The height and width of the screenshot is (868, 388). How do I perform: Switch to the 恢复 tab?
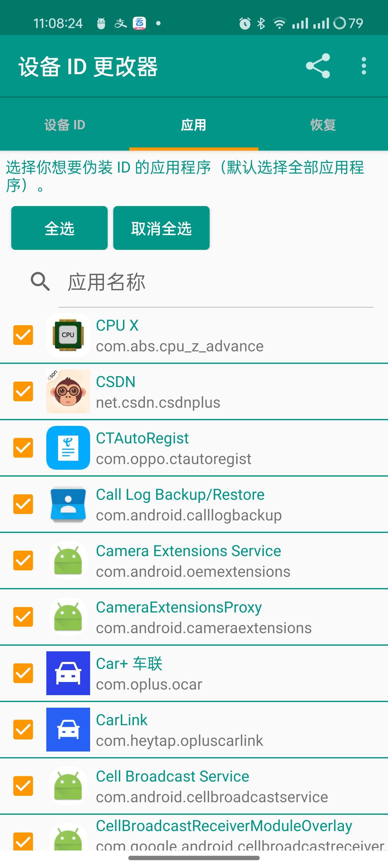pyautogui.click(x=323, y=125)
